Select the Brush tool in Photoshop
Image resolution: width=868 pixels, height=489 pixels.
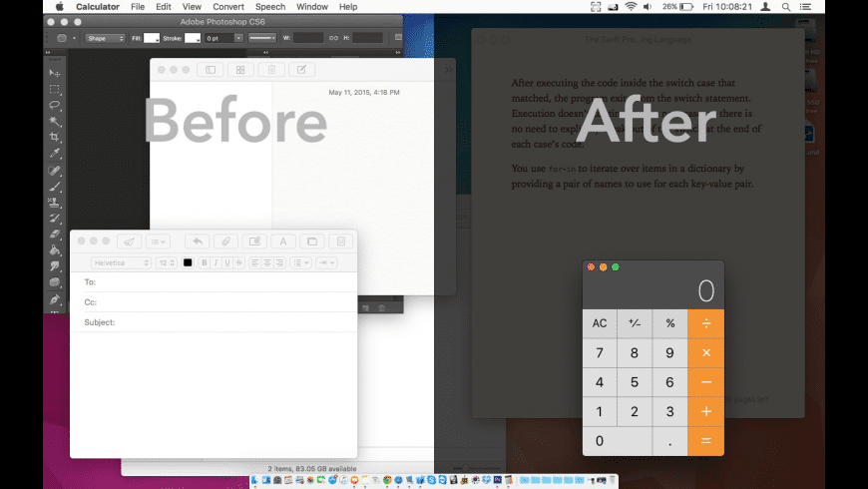54,187
